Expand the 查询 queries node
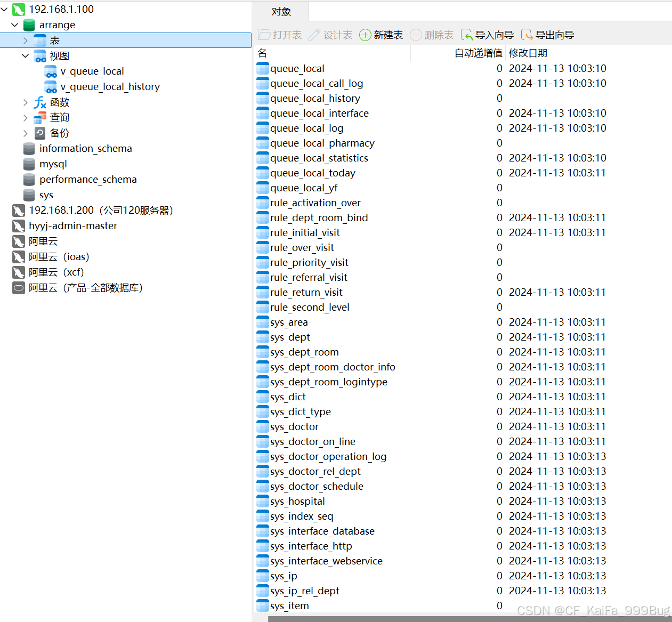This screenshot has width=672, height=622. coord(25,118)
